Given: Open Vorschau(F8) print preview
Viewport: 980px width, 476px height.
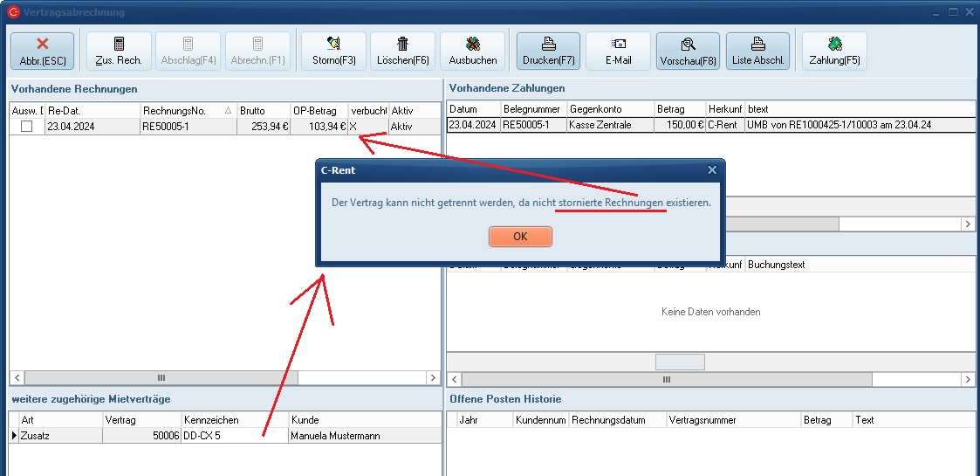Looking at the screenshot, I should tap(688, 51).
